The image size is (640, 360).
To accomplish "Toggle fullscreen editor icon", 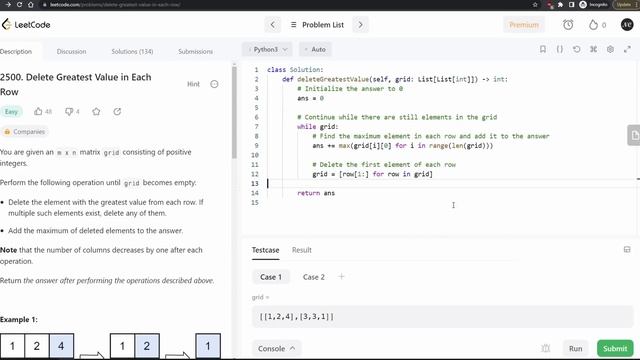I will click(x=627, y=49).
